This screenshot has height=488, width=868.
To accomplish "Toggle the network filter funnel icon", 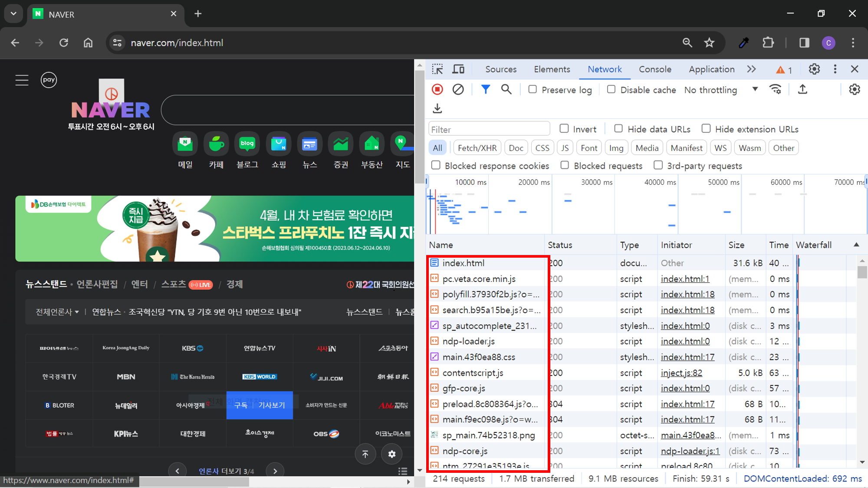I will (x=486, y=89).
